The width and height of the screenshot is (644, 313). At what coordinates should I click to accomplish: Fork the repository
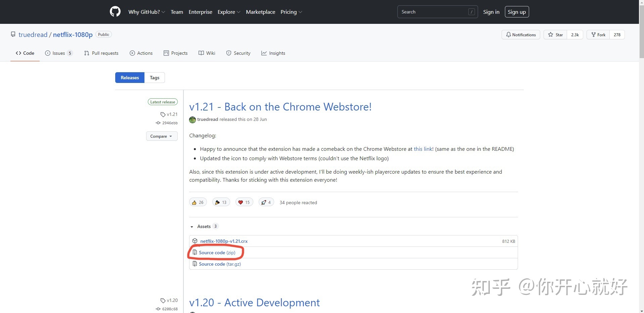(x=598, y=35)
